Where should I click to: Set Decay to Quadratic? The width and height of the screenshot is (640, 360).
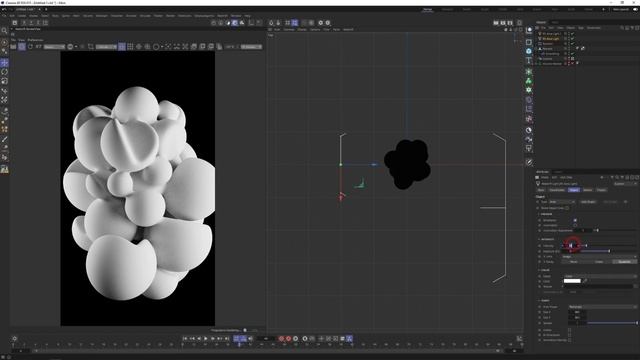coord(624,262)
